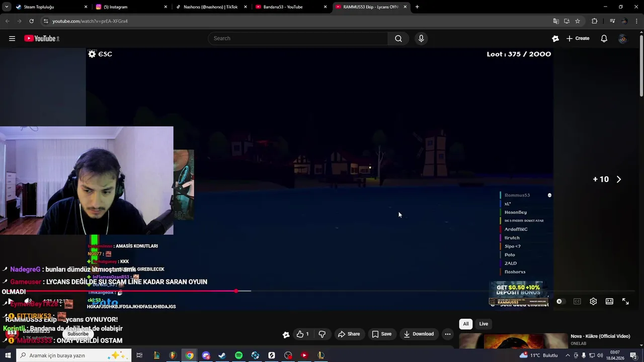
Task: Enter fullscreen video mode
Action: 625,301
